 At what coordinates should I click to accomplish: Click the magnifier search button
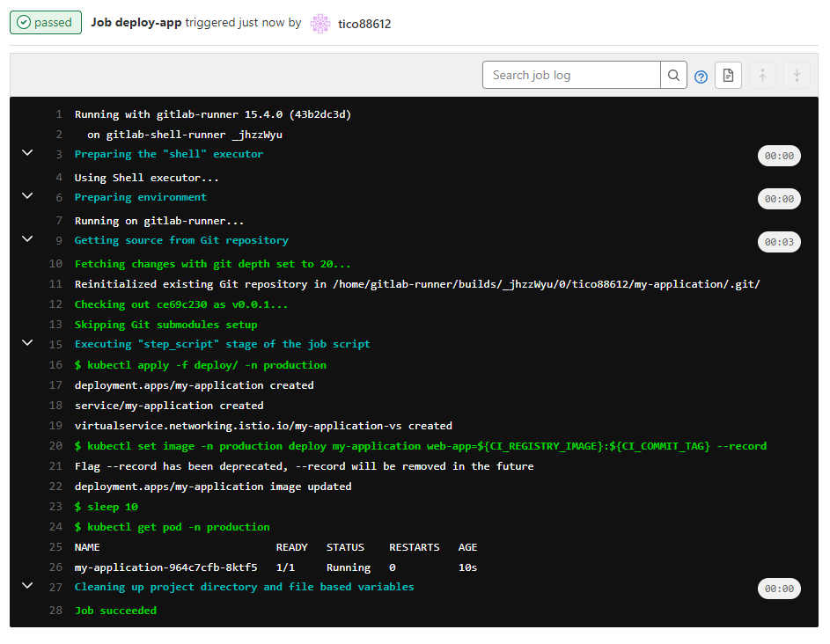click(x=673, y=76)
